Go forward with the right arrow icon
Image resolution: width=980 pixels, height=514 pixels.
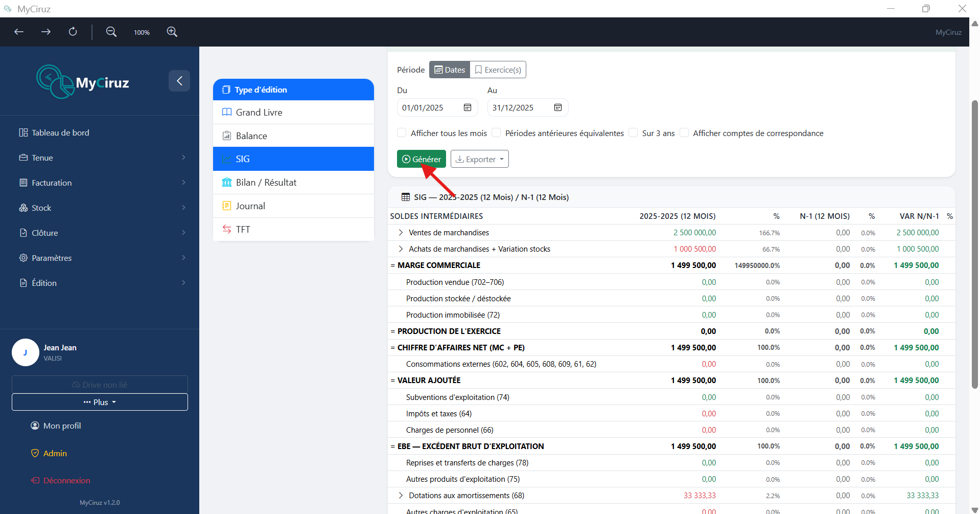(x=46, y=32)
